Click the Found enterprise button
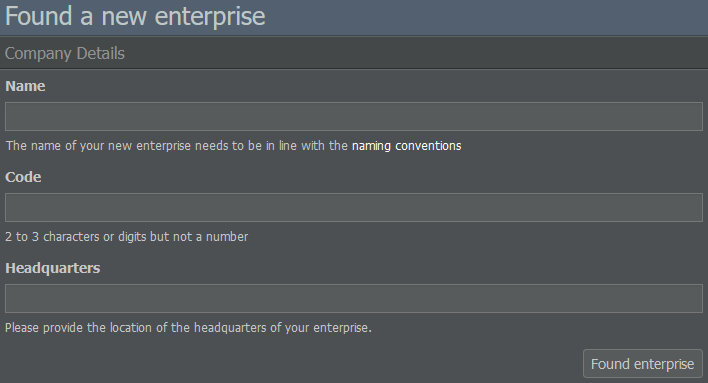708x383 pixels. point(643,364)
